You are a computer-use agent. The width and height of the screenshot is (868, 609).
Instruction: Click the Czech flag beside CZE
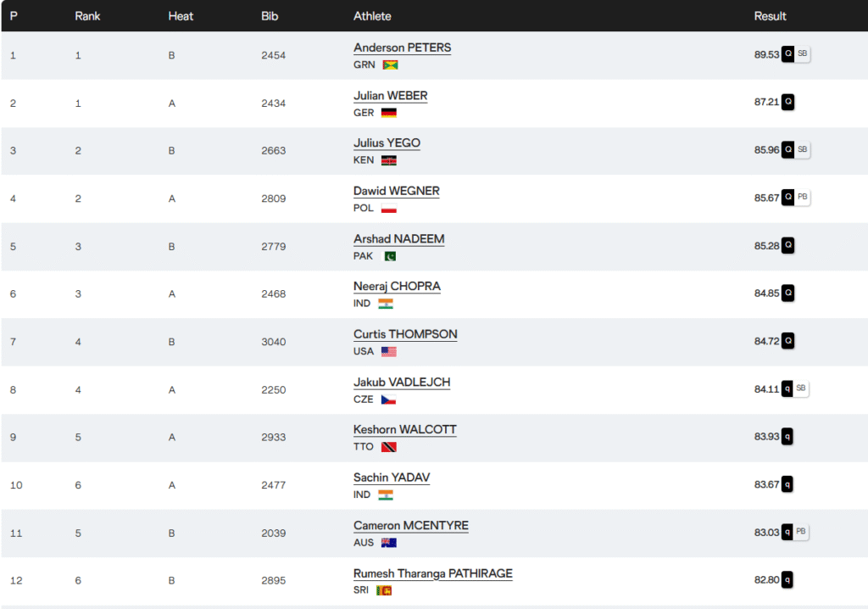tap(389, 399)
